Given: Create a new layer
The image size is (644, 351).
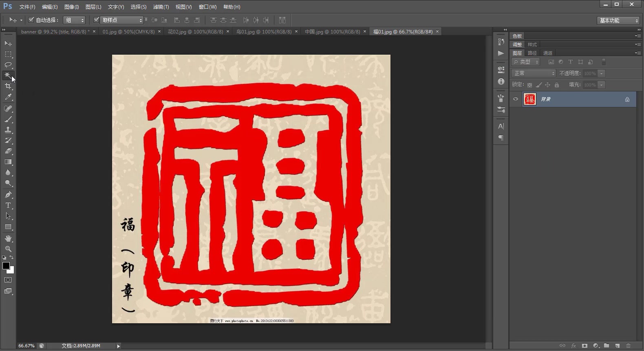Looking at the screenshot, I should pos(618,346).
